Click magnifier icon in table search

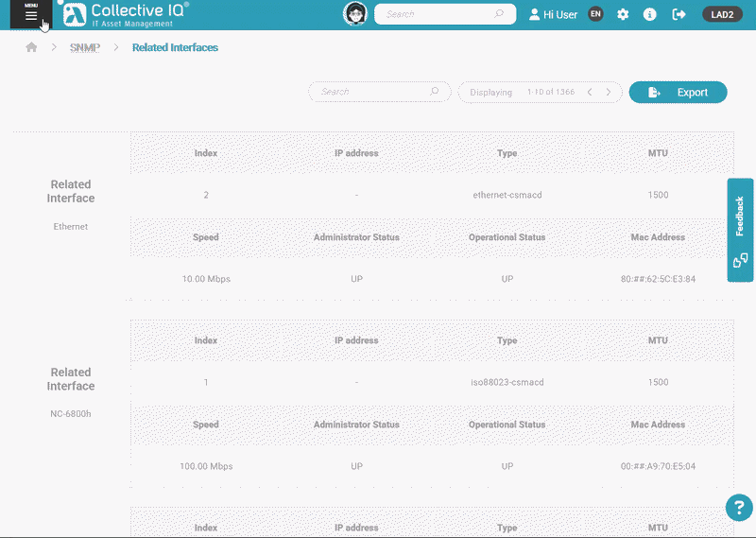435,92
